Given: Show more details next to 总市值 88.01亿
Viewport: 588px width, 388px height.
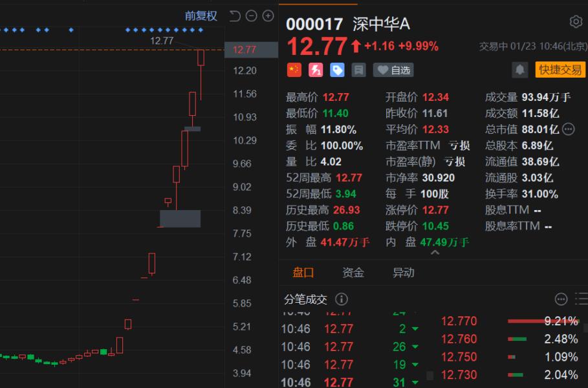Looking at the screenshot, I should (569, 129).
